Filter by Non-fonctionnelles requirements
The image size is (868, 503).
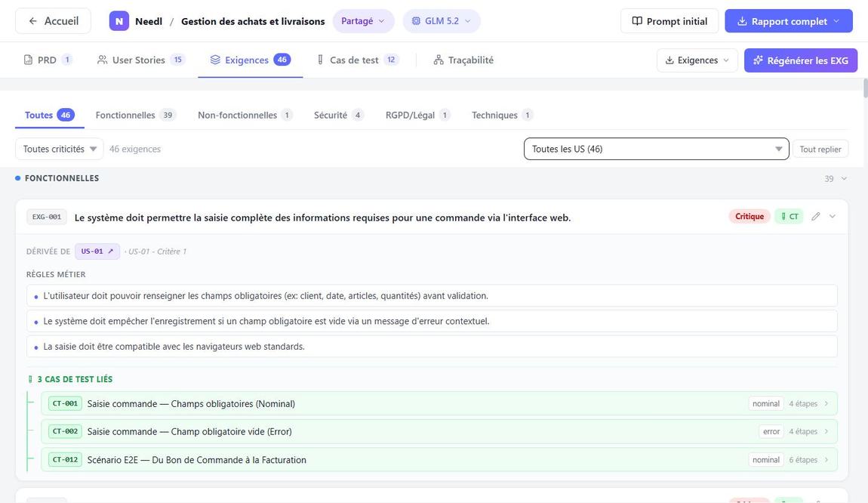(x=245, y=116)
